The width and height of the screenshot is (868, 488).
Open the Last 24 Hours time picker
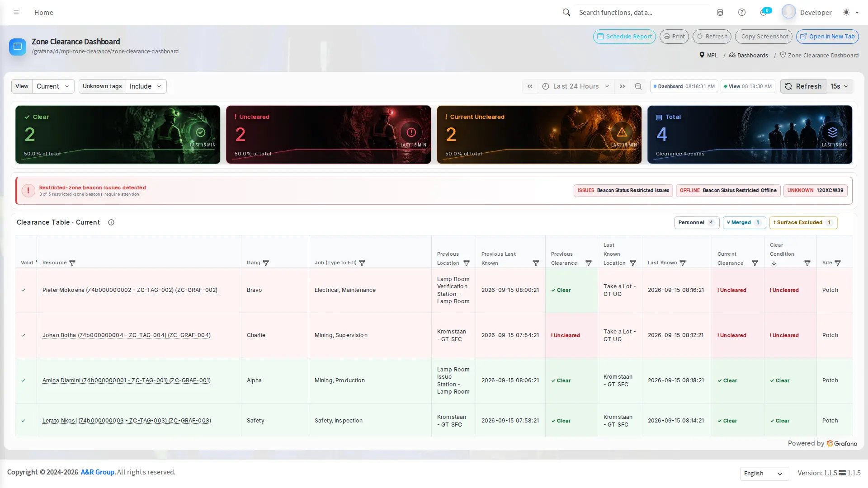coord(576,86)
